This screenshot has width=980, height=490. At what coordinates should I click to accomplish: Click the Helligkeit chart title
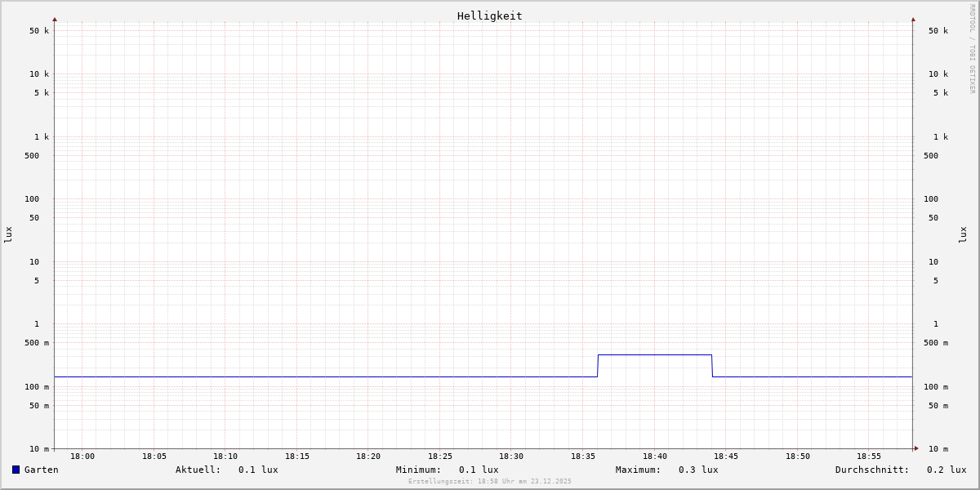pos(489,16)
